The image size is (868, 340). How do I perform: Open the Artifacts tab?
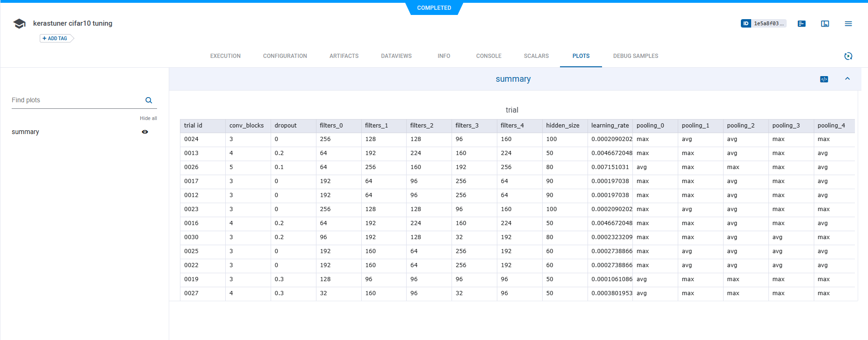pos(344,56)
